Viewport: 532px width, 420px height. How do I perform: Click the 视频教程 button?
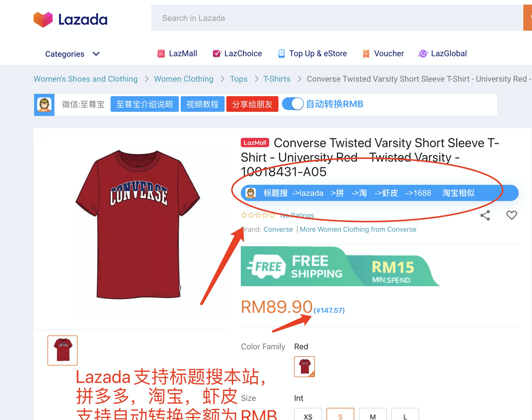pyautogui.click(x=202, y=104)
